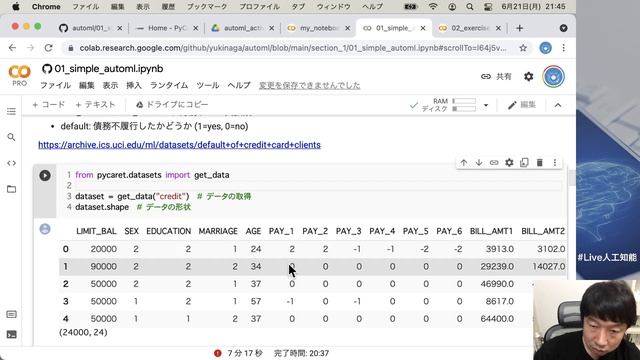640x360 pixels.
Task: Click the output cell user avatar icon
Action: [x=45, y=229]
